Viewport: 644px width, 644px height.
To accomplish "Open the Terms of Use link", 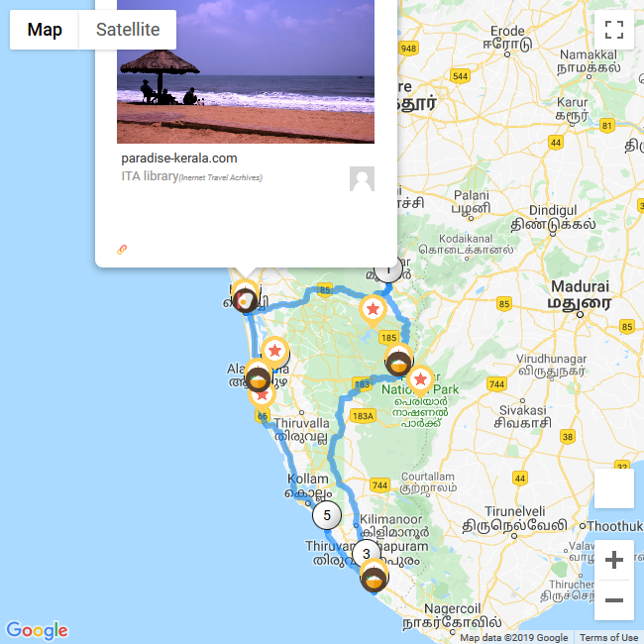I will (x=608, y=637).
